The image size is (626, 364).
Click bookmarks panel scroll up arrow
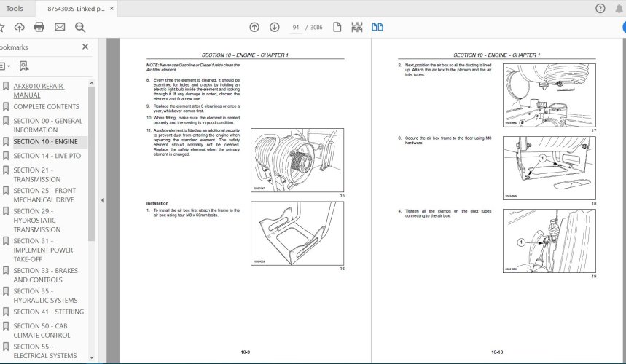(91, 83)
